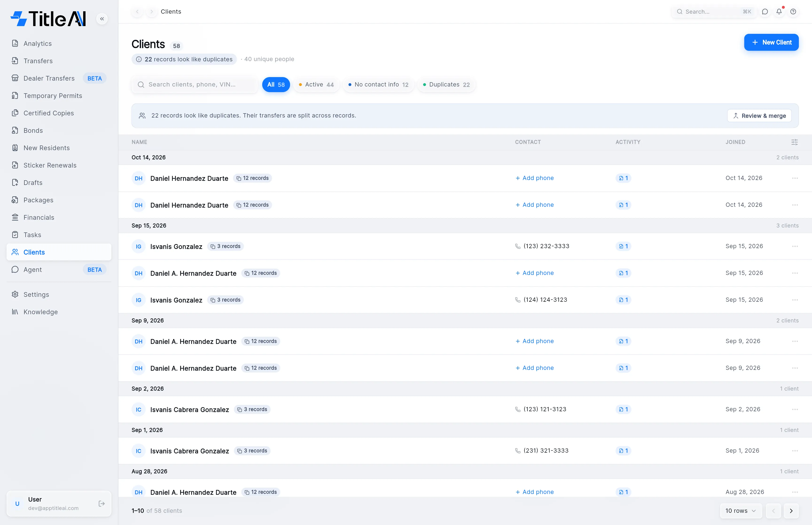Open Sticker Renewals in sidebar
The width and height of the screenshot is (812, 525).
(x=59, y=165)
